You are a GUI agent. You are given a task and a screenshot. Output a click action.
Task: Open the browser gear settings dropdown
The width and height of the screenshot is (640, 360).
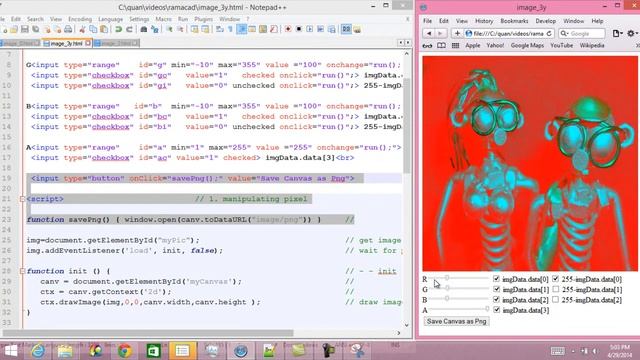(x=632, y=33)
